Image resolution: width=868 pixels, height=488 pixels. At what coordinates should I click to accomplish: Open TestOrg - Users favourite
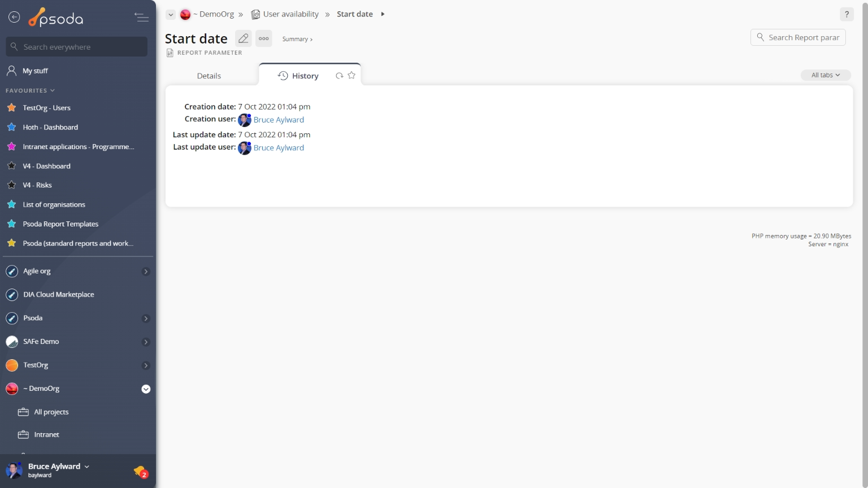pos(46,108)
